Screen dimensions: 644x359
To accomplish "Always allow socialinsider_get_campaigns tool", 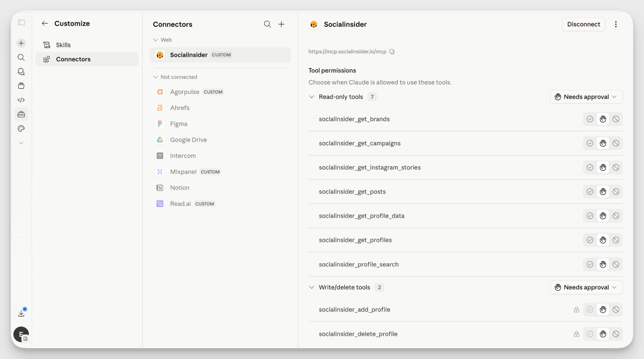I will point(590,143).
